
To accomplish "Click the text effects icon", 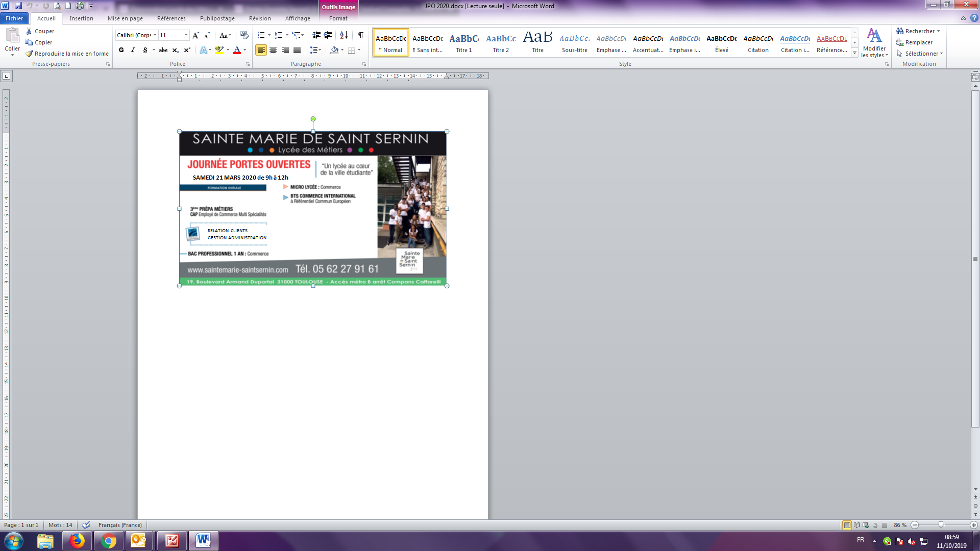I will [x=204, y=50].
